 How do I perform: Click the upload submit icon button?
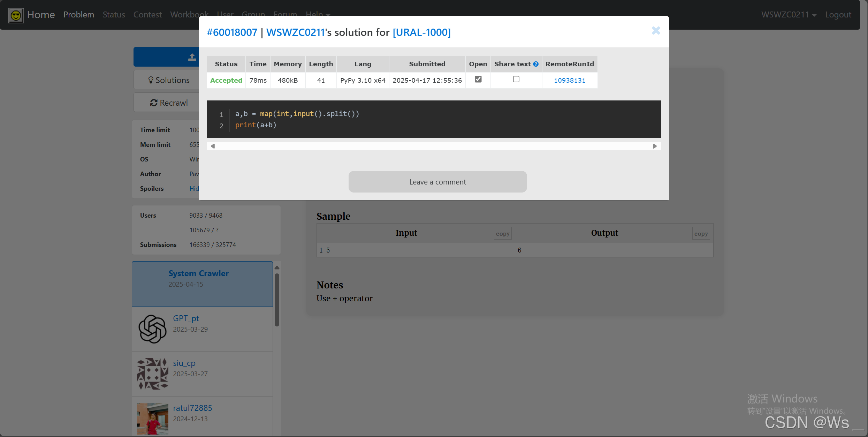tap(192, 57)
